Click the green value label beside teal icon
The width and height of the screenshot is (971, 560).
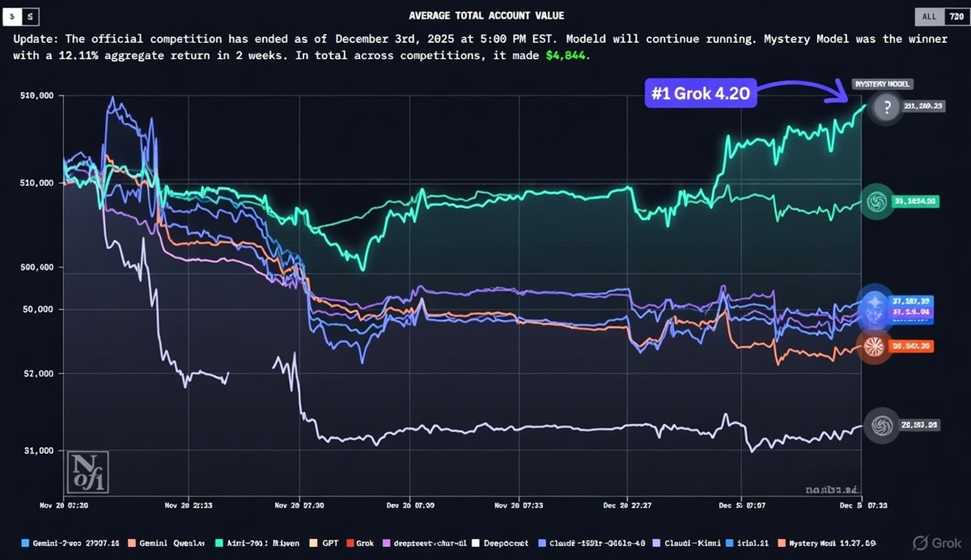point(914,202)
